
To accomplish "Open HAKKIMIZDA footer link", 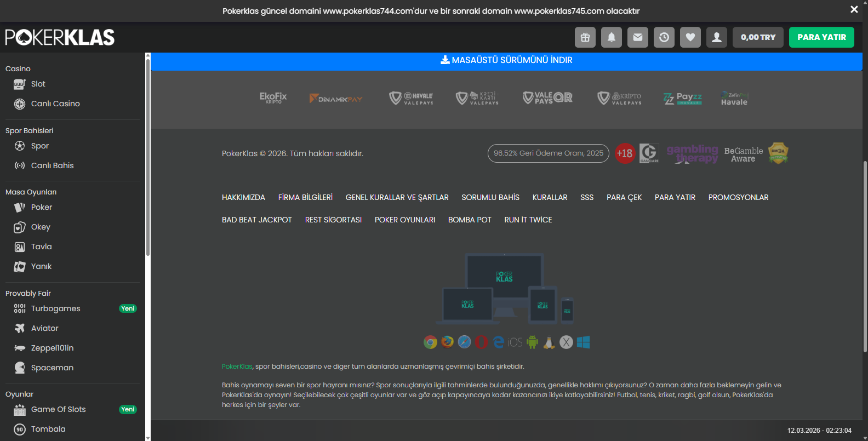I will click(243, 197).
